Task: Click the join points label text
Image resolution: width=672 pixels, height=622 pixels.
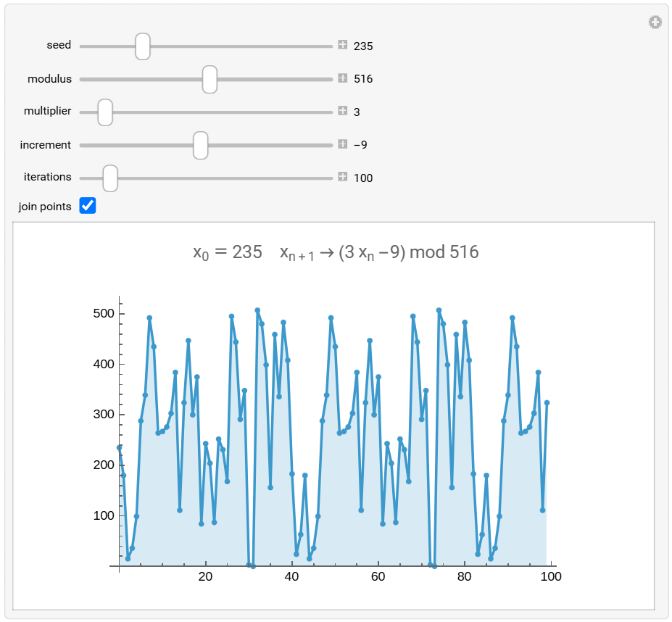Action: pos(45,207)
